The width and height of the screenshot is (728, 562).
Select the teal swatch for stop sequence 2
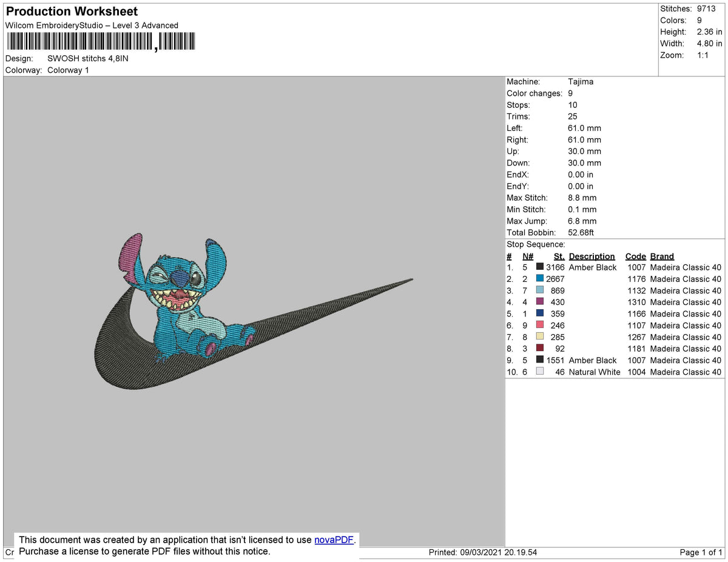point(539,279)
